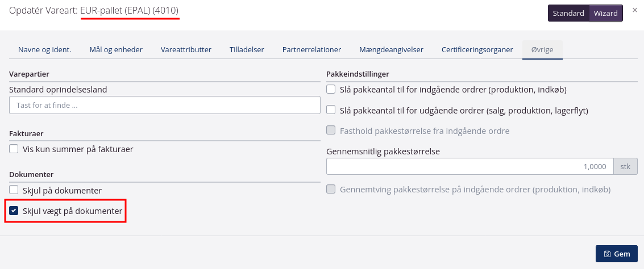Click the stk unit label
The image size is (644, 269).
click(x=625, y=166)
